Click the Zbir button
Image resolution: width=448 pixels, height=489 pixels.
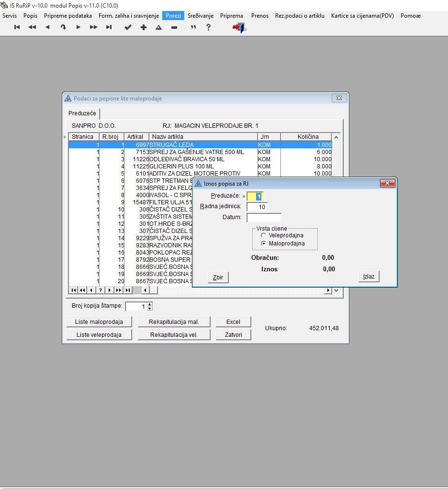(218, 278)
